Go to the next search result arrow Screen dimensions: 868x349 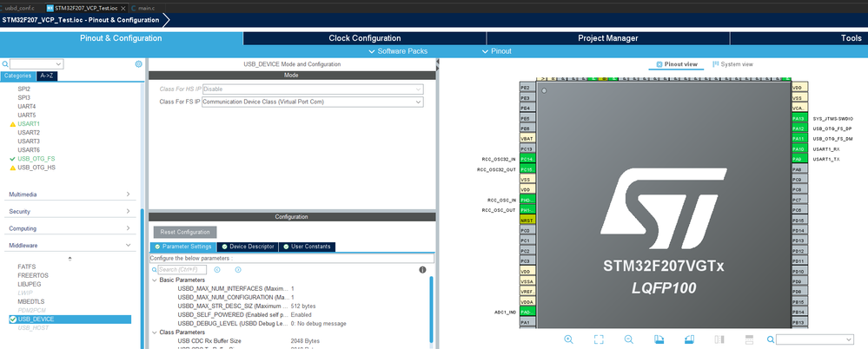[238, 270]
